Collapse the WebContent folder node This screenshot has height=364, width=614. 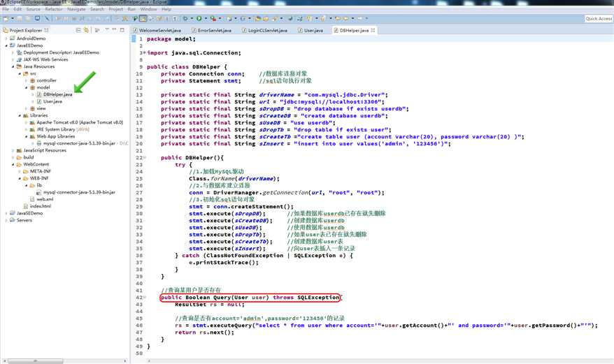(13, 164)
